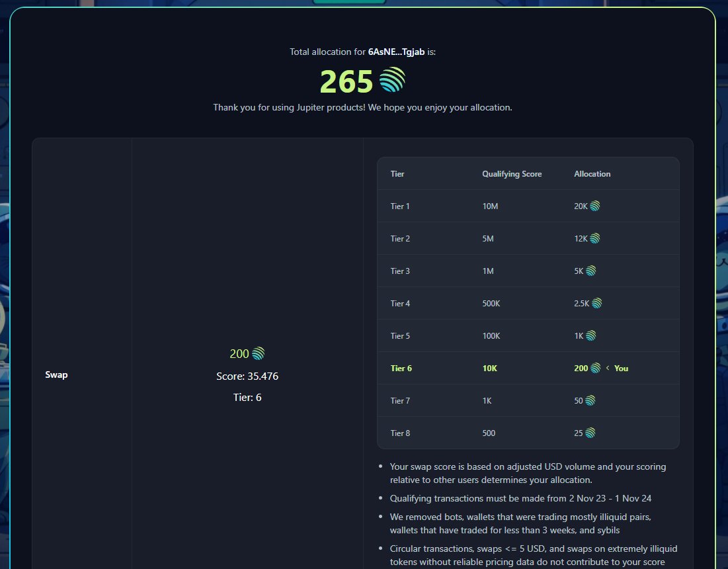Click the note about adjusted USD volume
728x569 pixels.
click(528, 473)
